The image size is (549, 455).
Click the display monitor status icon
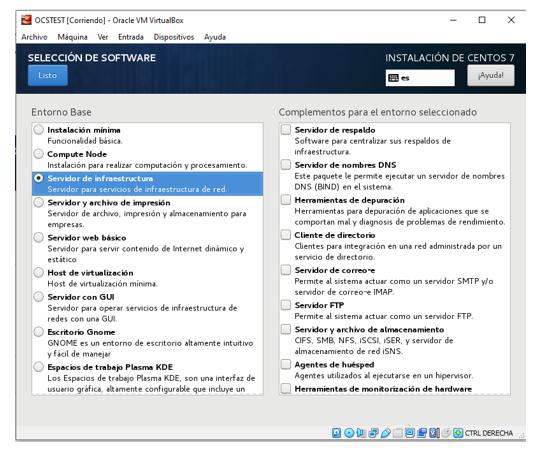click(x=410, y=433)
